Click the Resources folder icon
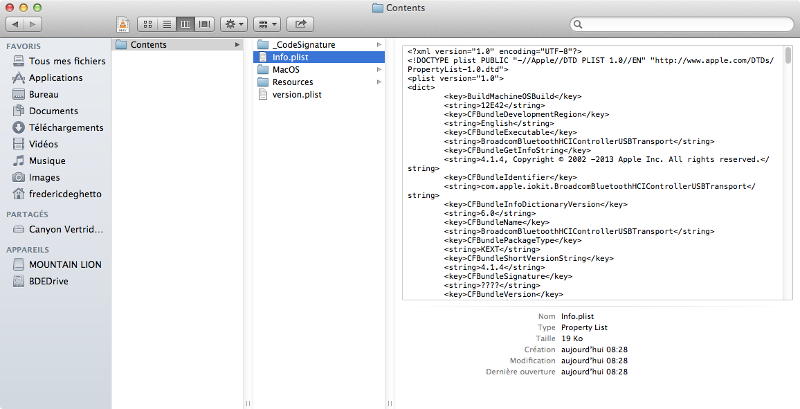Screen dimensions: 800x409 click(x=263, y=82)
